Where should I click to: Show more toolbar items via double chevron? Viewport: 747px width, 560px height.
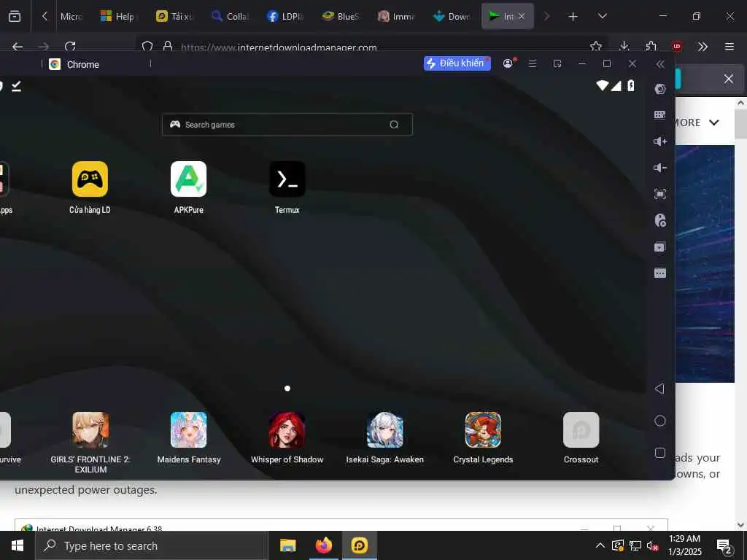pos(703,46)
